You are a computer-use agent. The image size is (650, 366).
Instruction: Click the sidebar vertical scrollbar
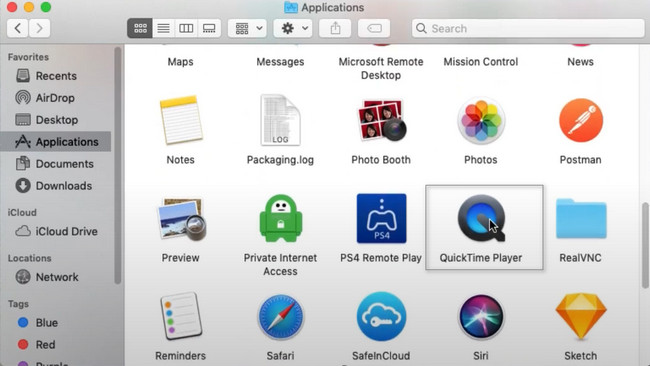pyautogui.click(x=118, y=165)
